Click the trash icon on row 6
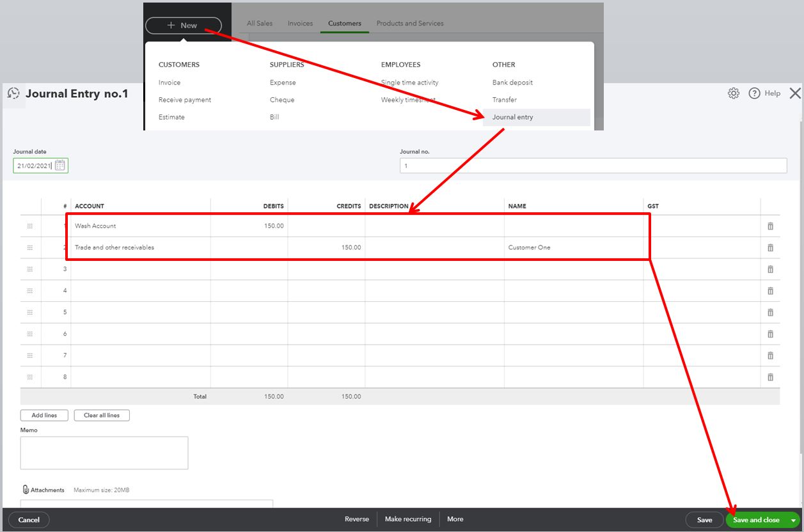Screen dimensions: 804x532 [x=770, y=334]
